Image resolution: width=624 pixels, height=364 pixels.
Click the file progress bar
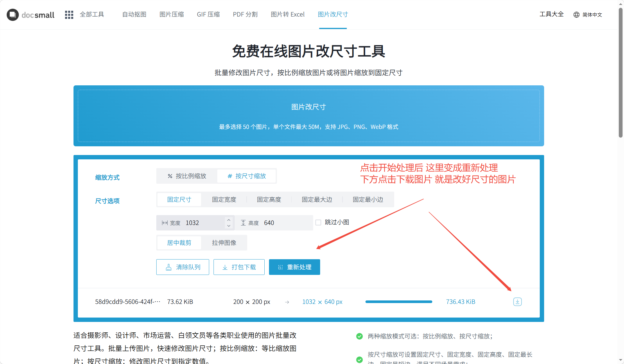399,302
